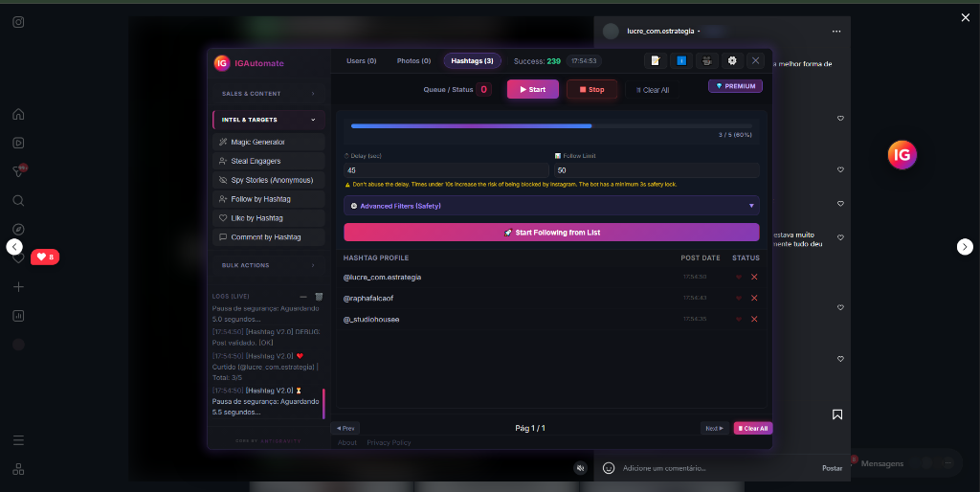Select Like by Hashtag
The image size is (980, 492).
(269, 218)
